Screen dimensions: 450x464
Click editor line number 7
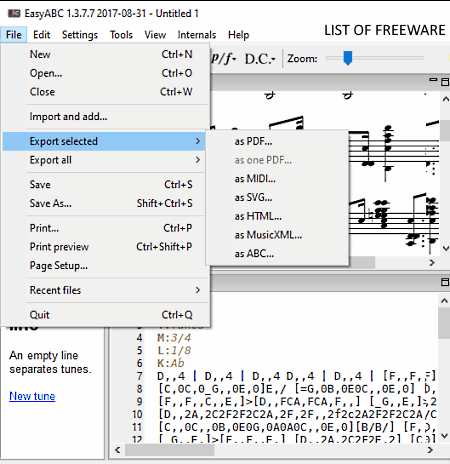tap(139, 376)
